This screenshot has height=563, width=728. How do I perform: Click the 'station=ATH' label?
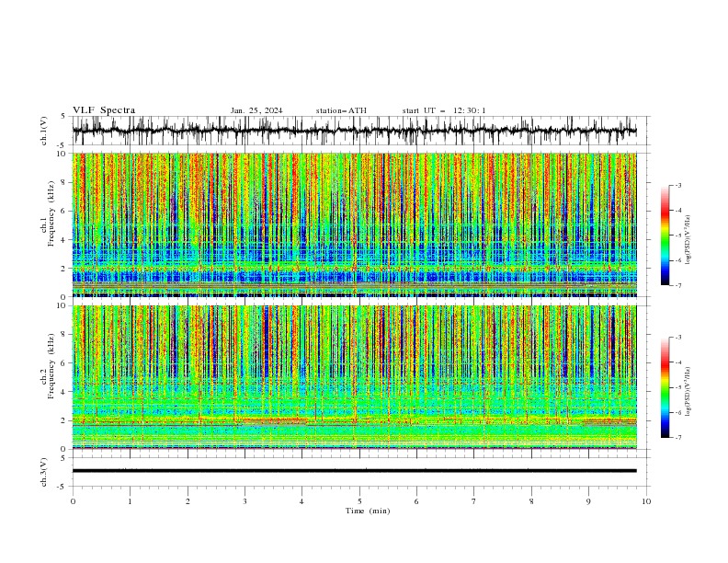341,110
